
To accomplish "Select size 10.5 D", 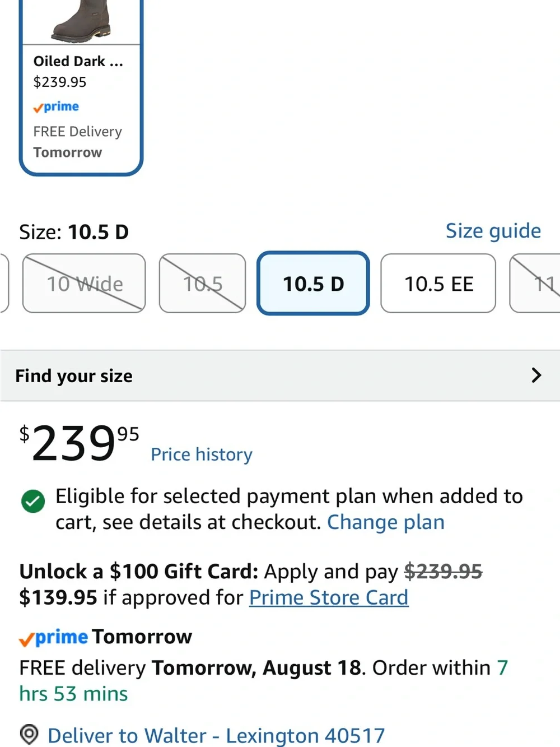I will click(313, 284).
